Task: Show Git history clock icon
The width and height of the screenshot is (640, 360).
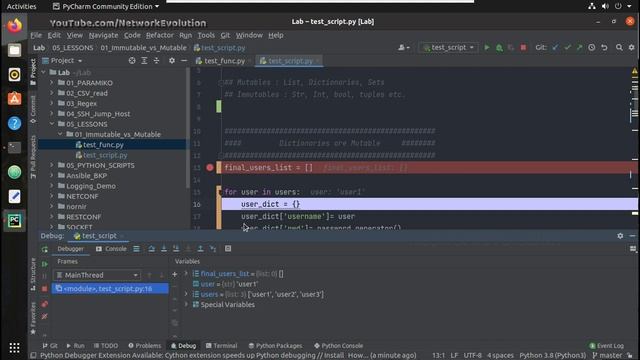Action: [x=591, y=48]
